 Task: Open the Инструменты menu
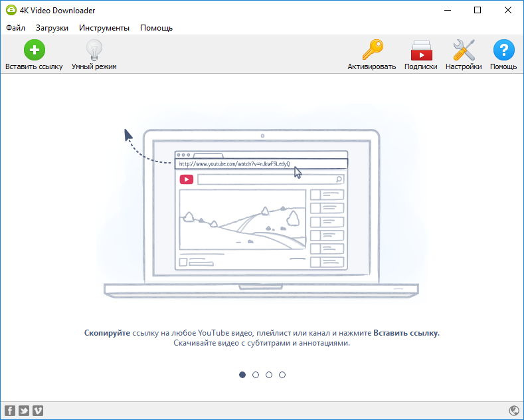pos(104,28)
